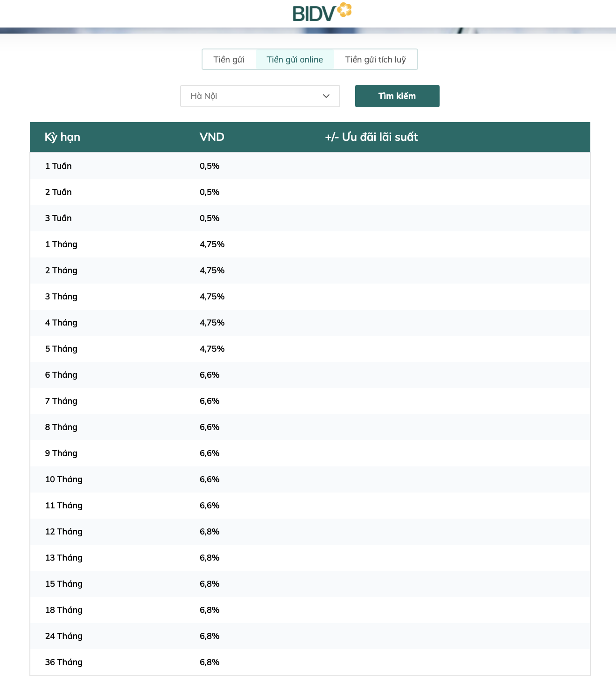
Task: Click the Tìm kiếm search button
Action: pyautogui.click(x=397, y=96)
